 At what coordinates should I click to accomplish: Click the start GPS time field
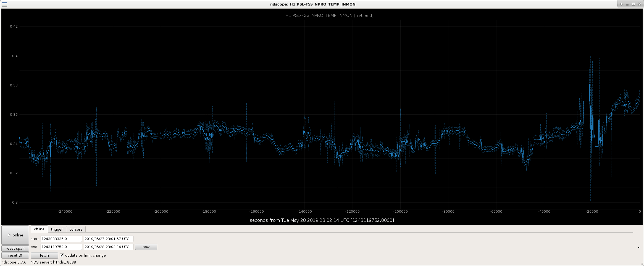(x=61, y=239)
